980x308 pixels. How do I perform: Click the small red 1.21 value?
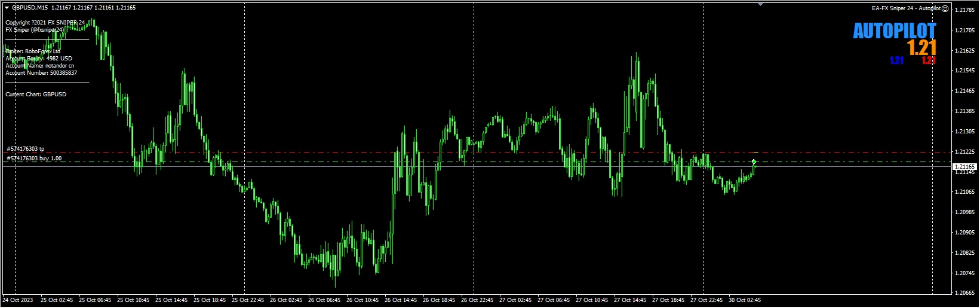(928, 60)
